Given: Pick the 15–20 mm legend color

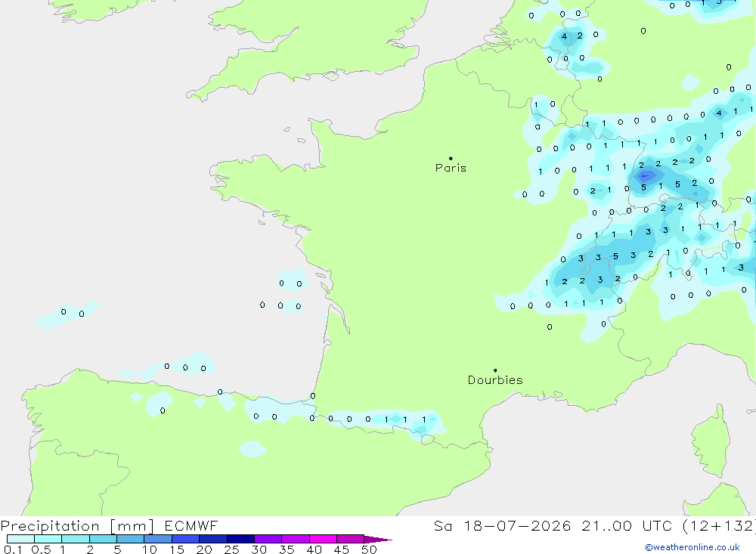Looking at the screenshot, I should click(x=186, y=539).
